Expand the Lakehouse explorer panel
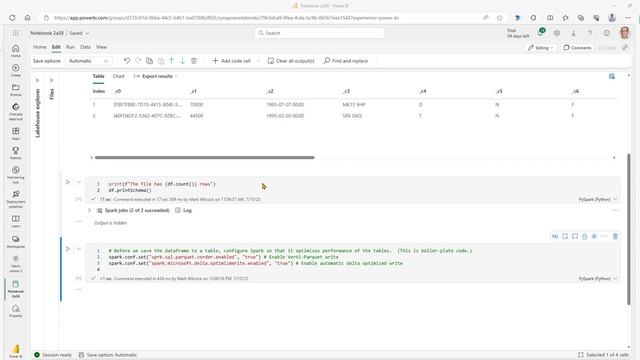The height and width of the screenshot is (360, 640). pos(37,80)
